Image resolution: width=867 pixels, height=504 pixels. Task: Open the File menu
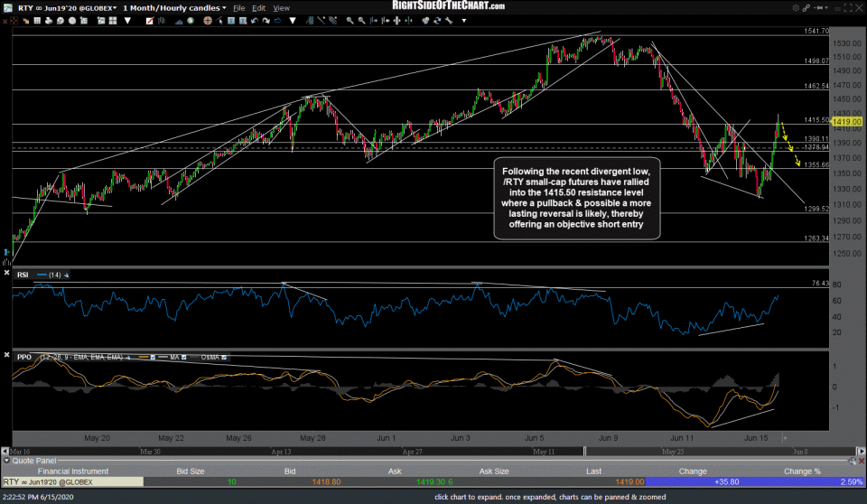click(238, 7)
